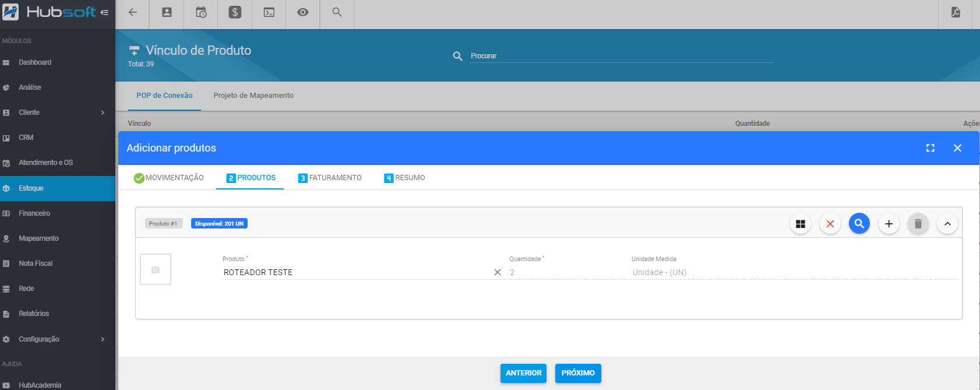Click the Hubsoft logo
Screen dimensions: 980x390
(50, 12)
